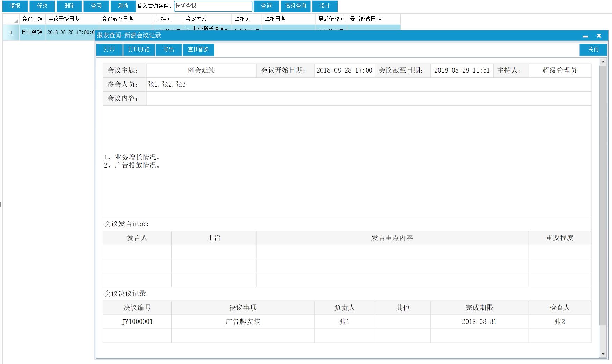Click the 主持人 column header
The image size is (612, 364).
click(168, 19)
